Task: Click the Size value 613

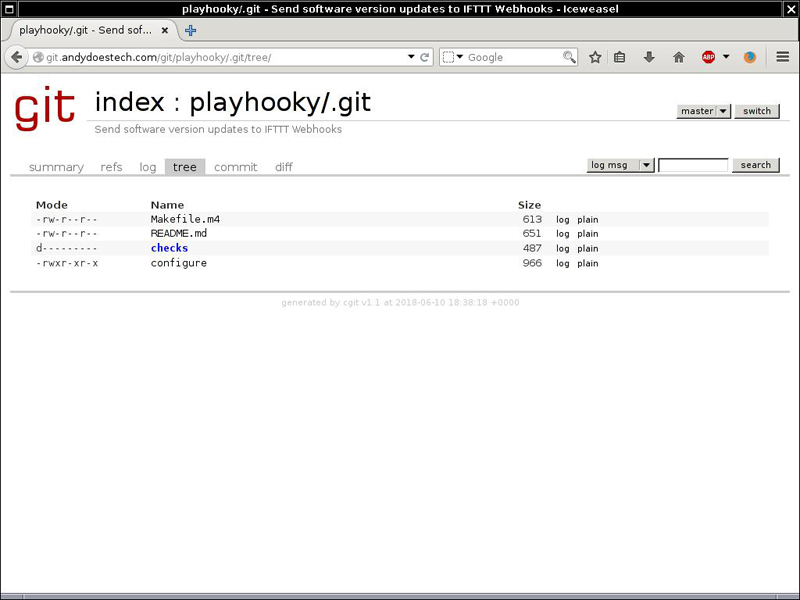Action: coord(532,219)
